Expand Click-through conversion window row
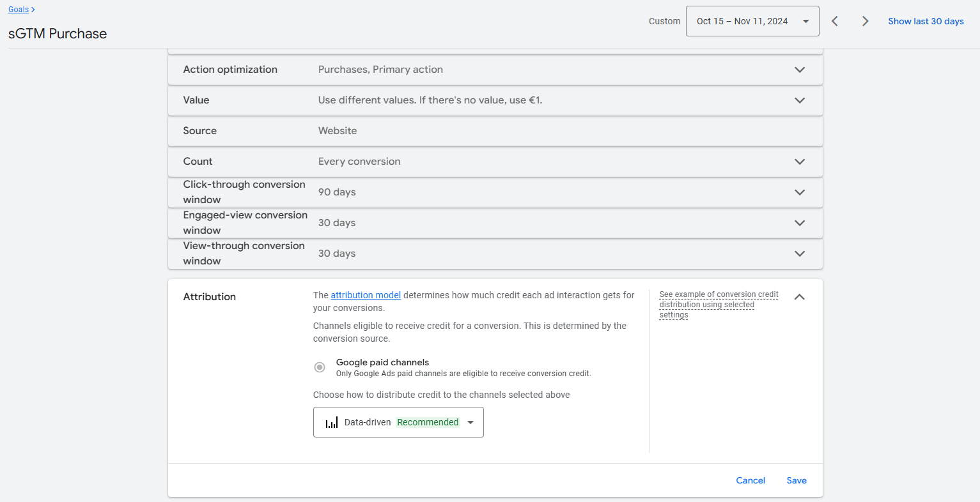Viewport: 980px width, 502px height. coord(799,192)
